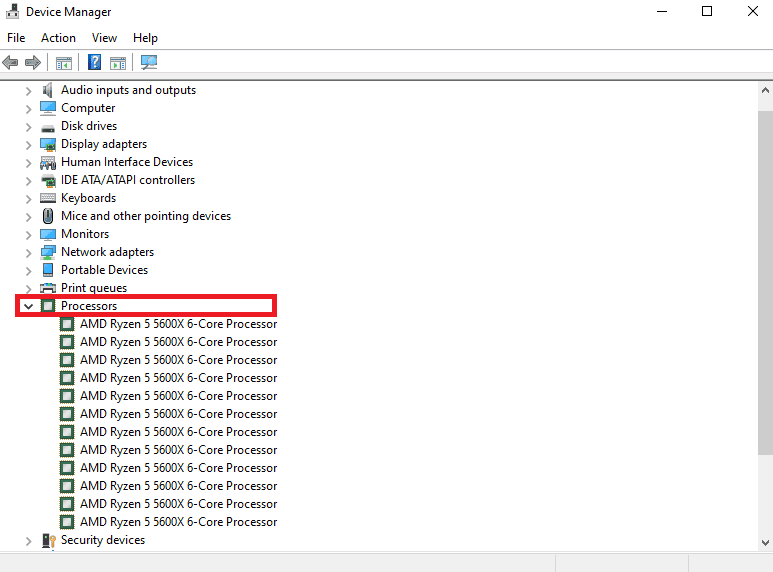Select the first AMD Ryzen 5 5600X processor entry
This screenshot has height=572, width=773.
pyautogui.click(x=178, y=324)
